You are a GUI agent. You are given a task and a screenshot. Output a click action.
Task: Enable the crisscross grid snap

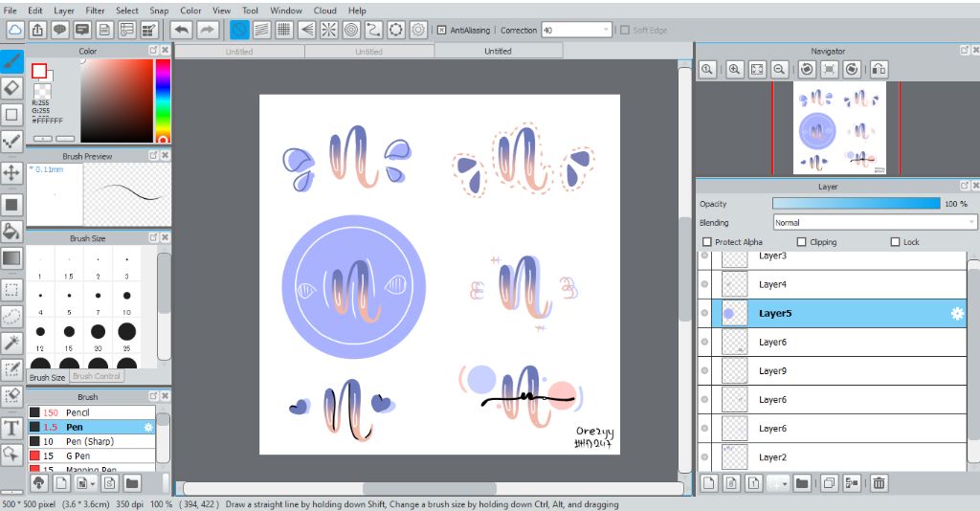click(284, 30)
